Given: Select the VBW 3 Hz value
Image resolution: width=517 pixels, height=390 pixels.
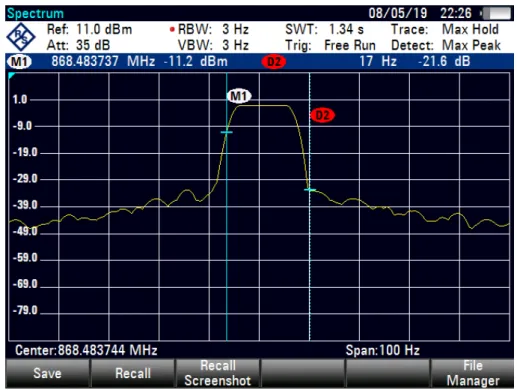Looking at the screenshot, I should tap(235, 45).
